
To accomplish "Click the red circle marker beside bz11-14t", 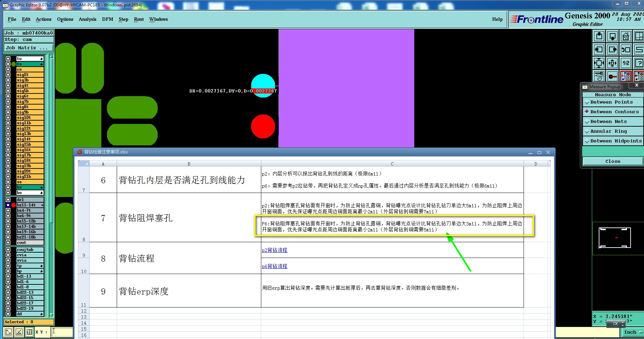I will pyautogui.click(x=13, y=205).
